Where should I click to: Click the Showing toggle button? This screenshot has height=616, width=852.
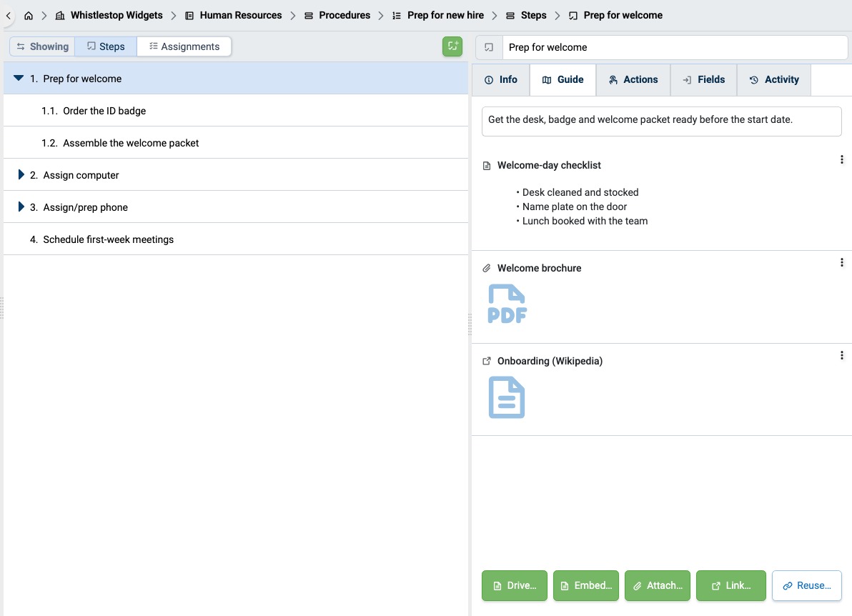click(x=42, y=46)
